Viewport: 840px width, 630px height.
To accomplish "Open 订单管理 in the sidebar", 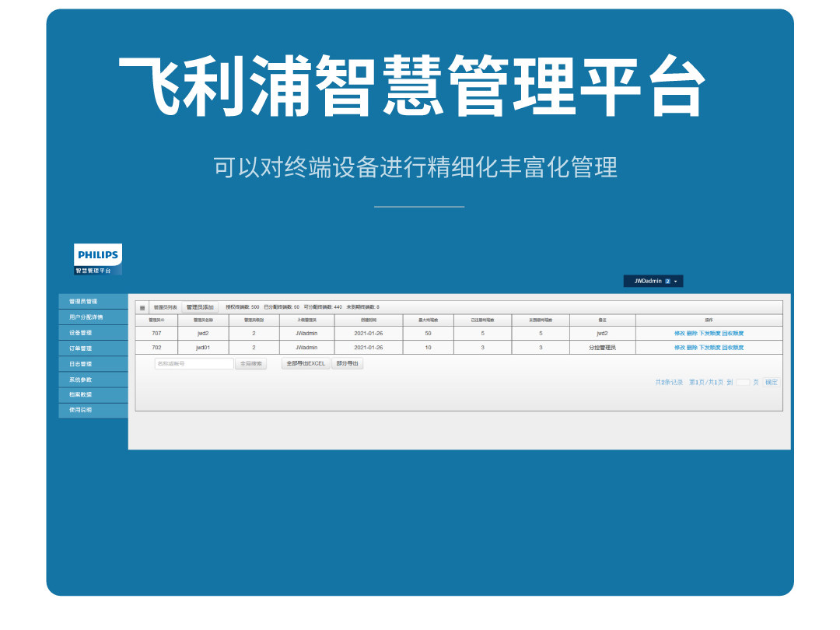I will [93, 348].
